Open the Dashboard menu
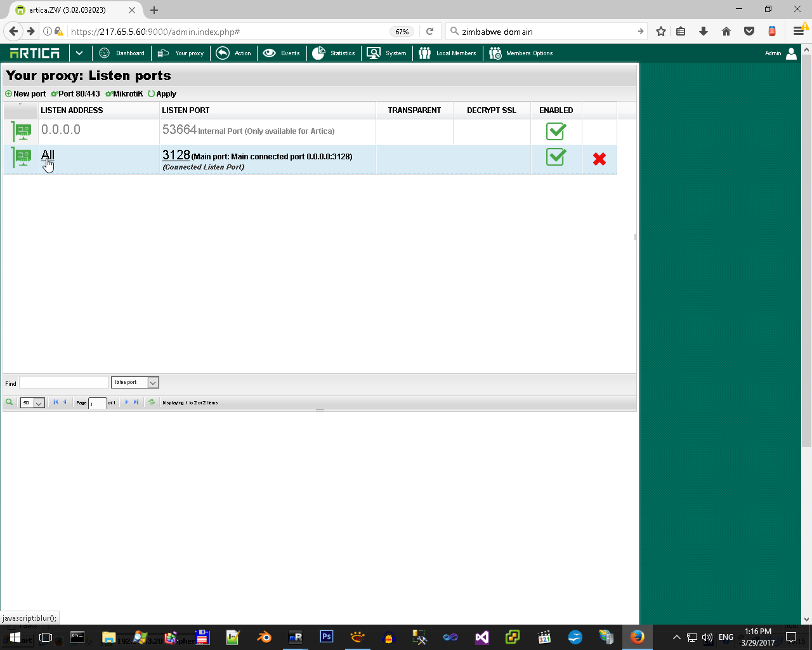Image resolution: width=812 pixels, height=650 pixels. click(x=122, y=53)
